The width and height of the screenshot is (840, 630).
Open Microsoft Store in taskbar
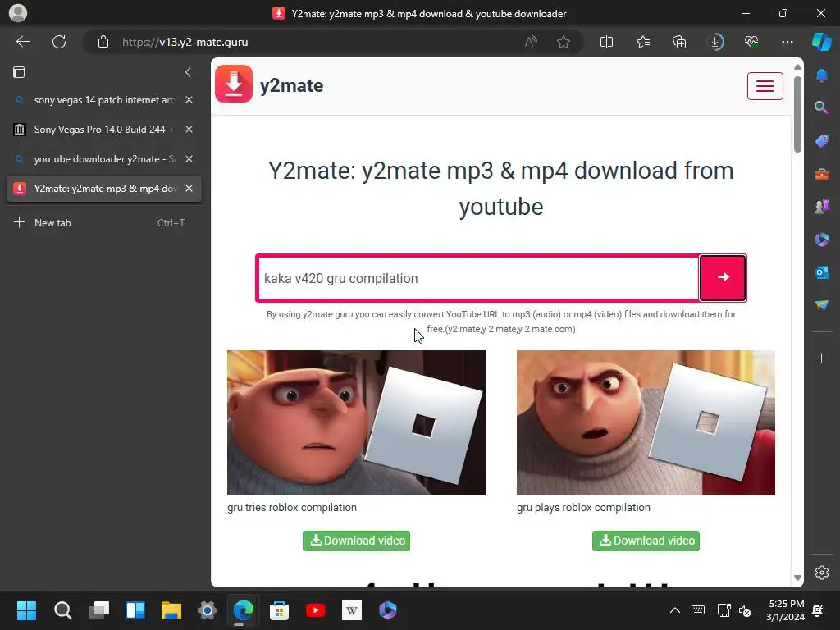tap(279, 610)
